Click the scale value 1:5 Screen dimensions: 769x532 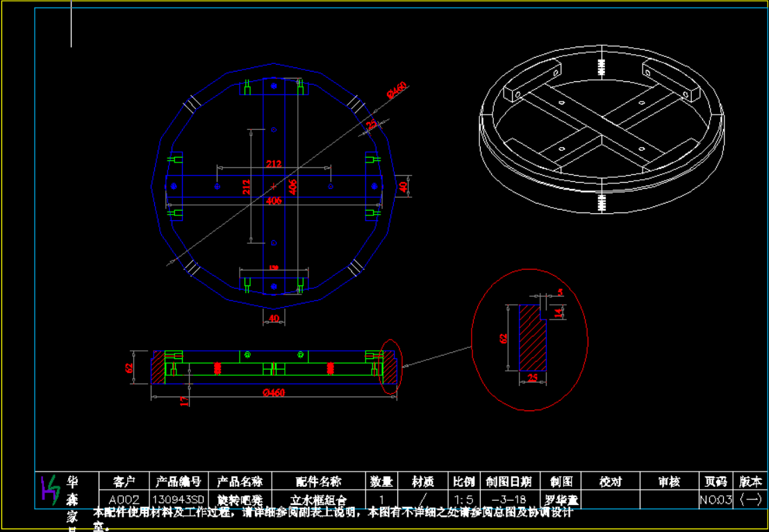tap(463, 500)
